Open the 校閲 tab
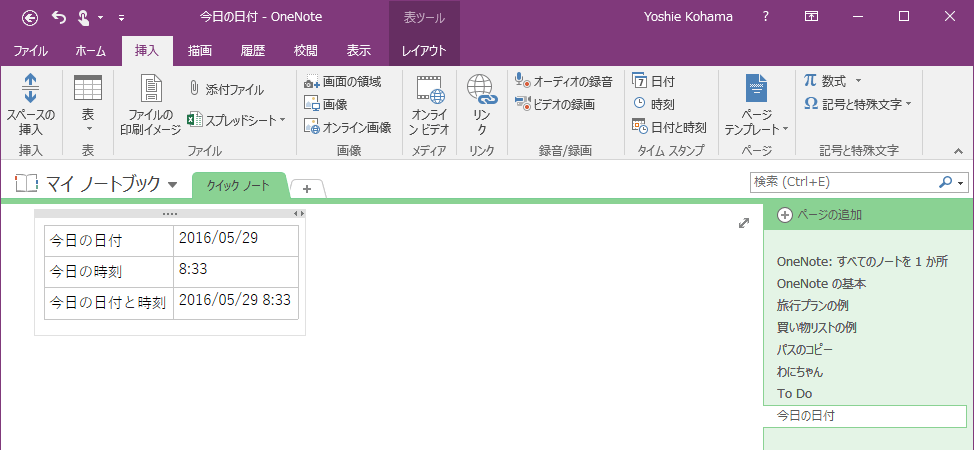 pyautogui.click(x=306, y=51)
